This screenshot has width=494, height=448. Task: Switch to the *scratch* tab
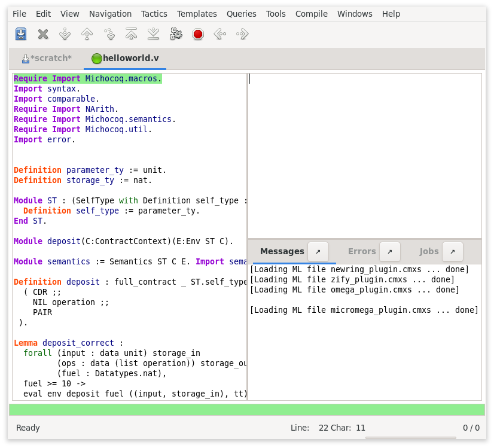coord(47,58)
